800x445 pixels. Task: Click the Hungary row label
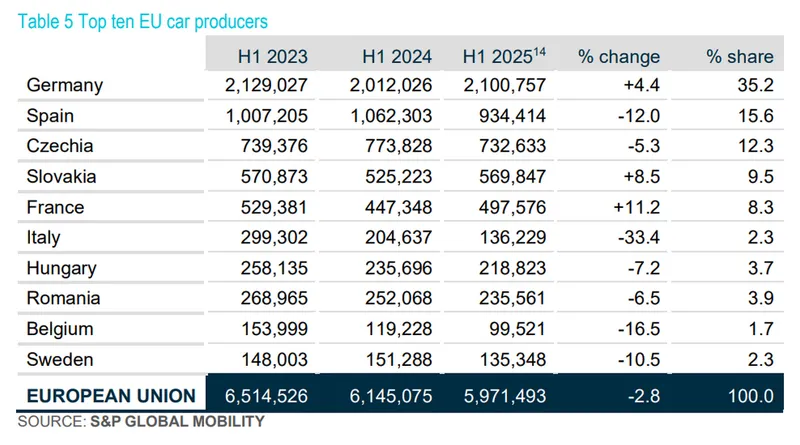point(62,268)
